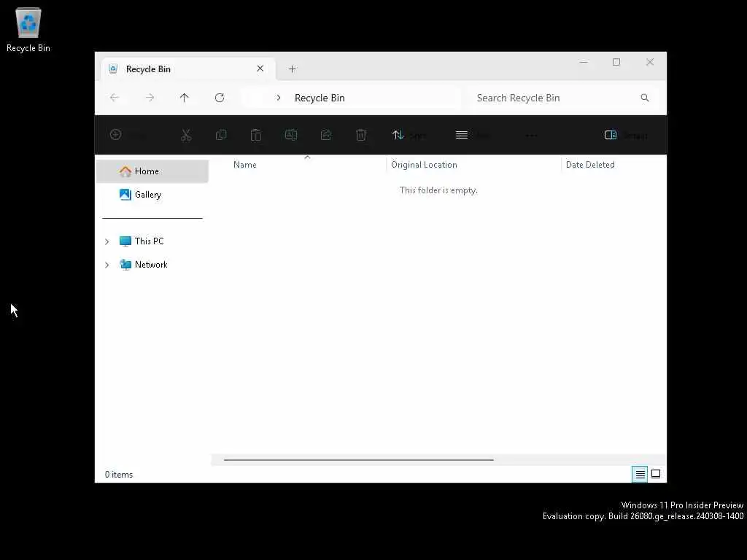Screen dimensions: 747x560
Task: Click the Delete trash can icon
Action: point(361,135)
